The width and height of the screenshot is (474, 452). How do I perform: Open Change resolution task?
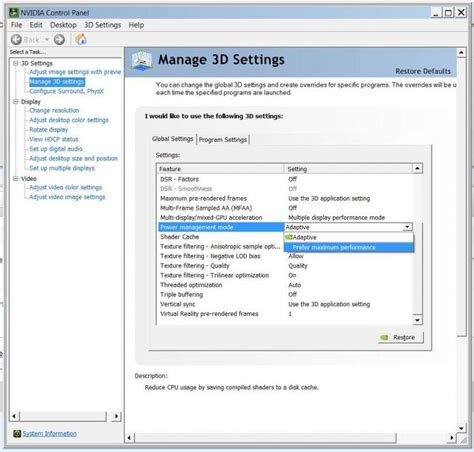point(54,110)
